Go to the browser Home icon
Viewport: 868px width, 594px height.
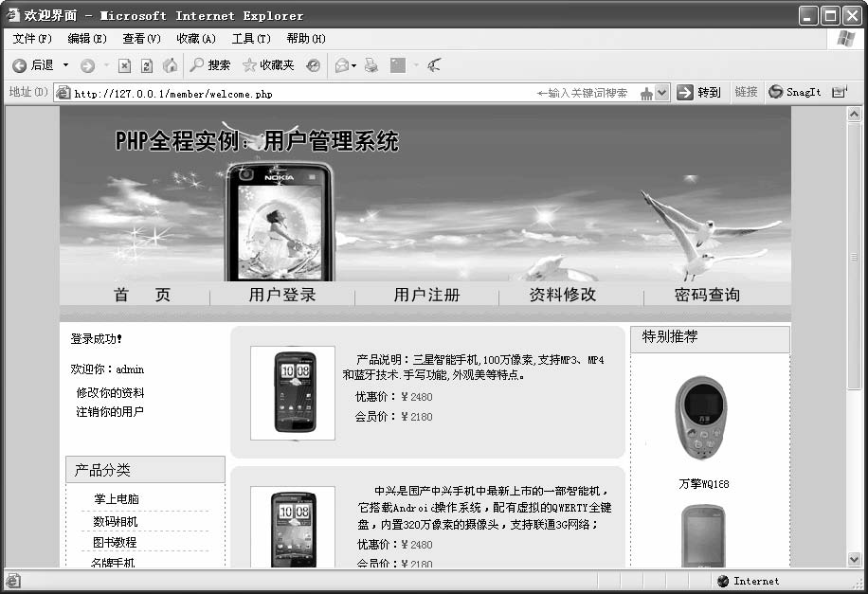click(170, 65)
